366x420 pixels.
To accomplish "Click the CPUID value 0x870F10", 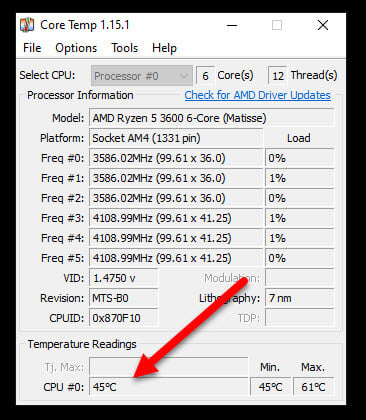I will coord(123,318).
